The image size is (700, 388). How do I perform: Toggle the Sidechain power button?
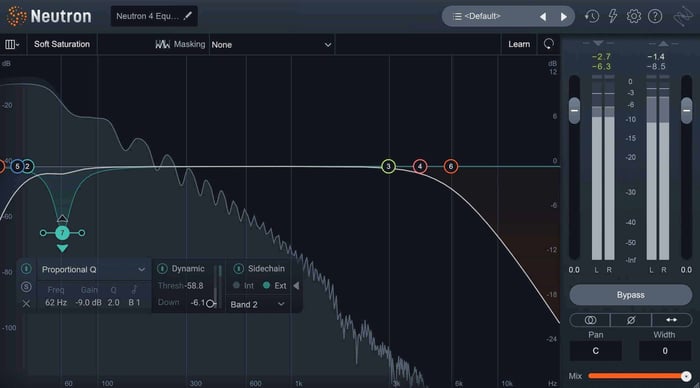point(239,268)
